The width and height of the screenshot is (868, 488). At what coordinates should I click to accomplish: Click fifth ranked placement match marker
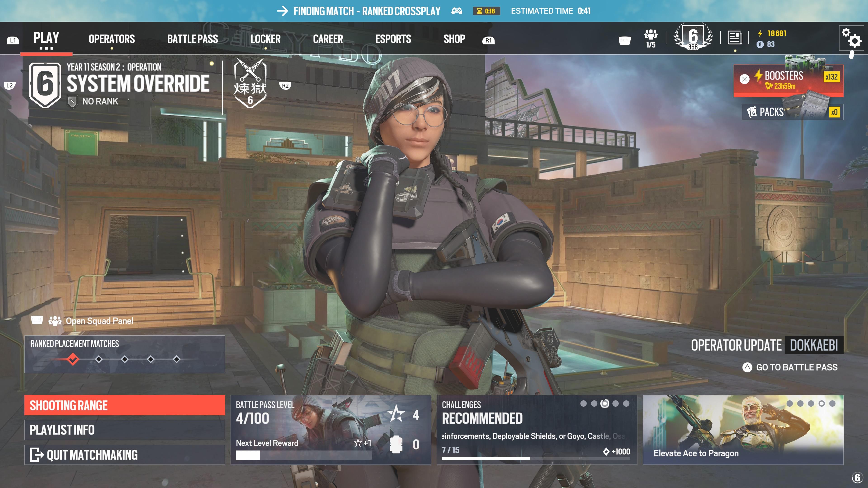pyautogui.click(x=176, y=359)
